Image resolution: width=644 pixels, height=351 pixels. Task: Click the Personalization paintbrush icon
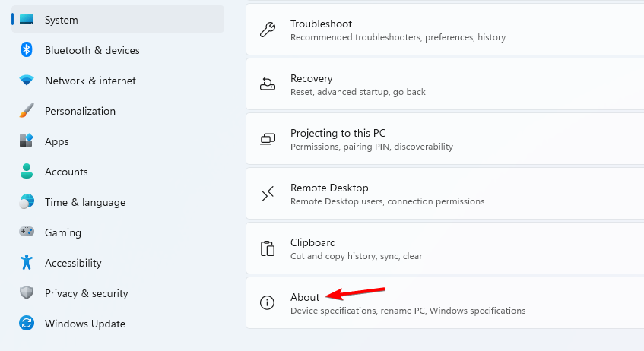(x=27, y=111)
